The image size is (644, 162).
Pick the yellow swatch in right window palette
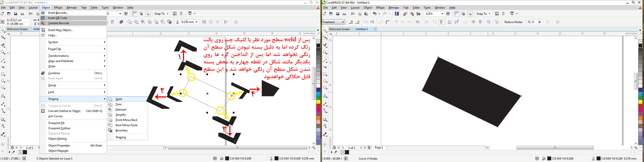coord(640,102)
